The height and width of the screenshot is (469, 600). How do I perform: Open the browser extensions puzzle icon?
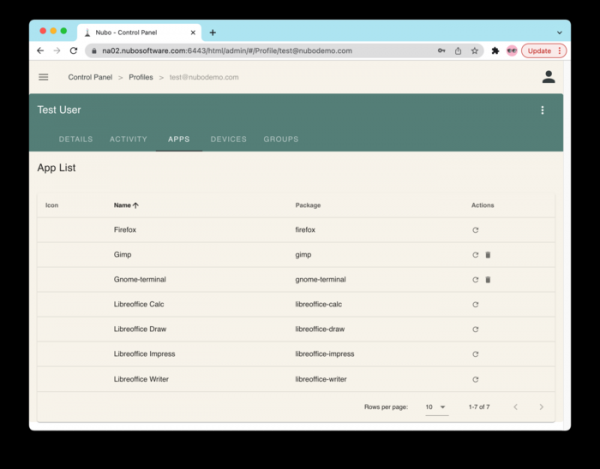coord(495,50)
